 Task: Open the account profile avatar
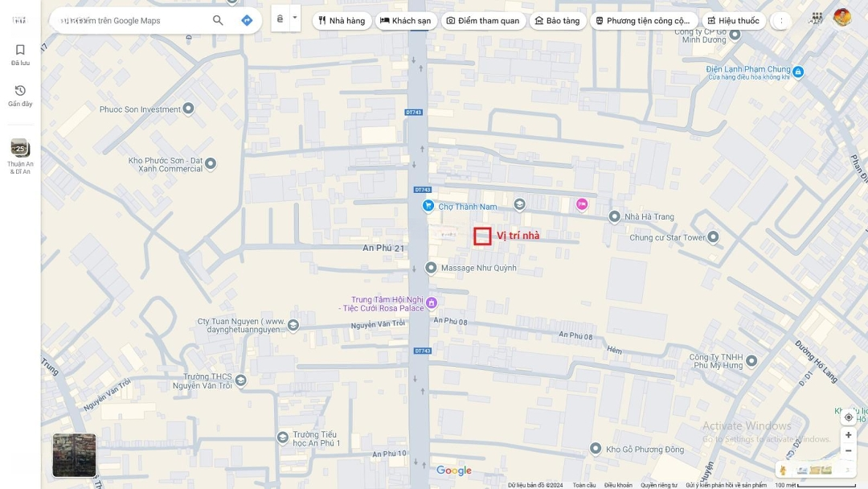841,17
